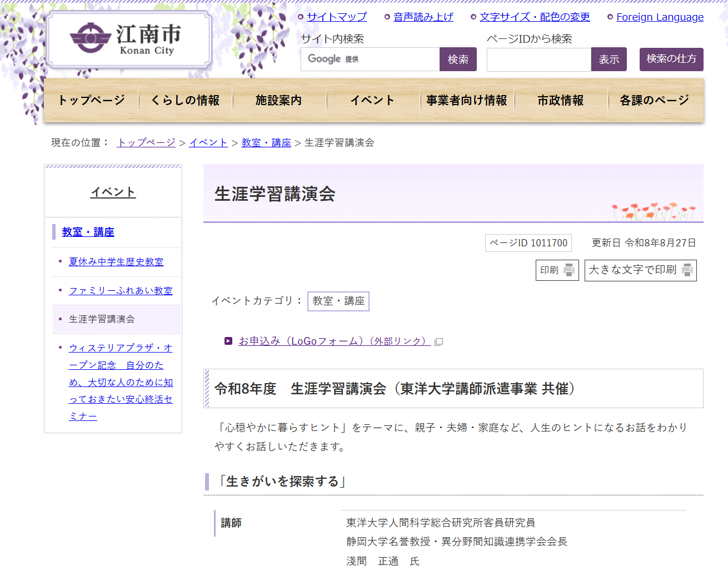
Task: Open 音声読み上げ voice reading link
Action: 423,17
